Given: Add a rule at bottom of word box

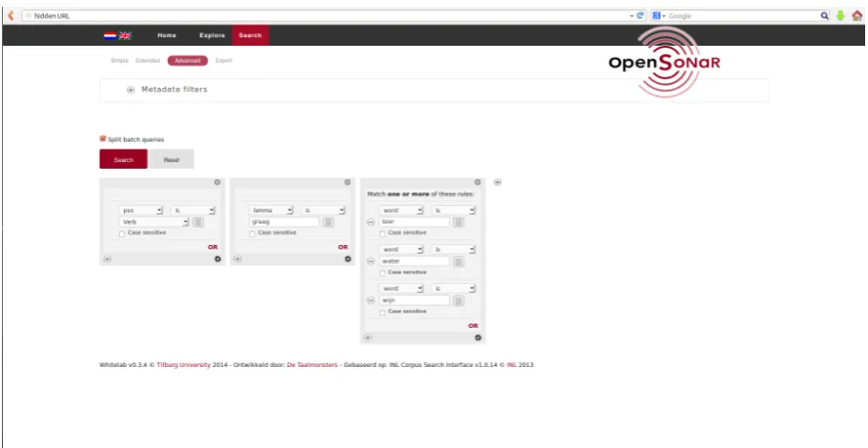Looking at the screenshot, I should (x=368, y=337).
